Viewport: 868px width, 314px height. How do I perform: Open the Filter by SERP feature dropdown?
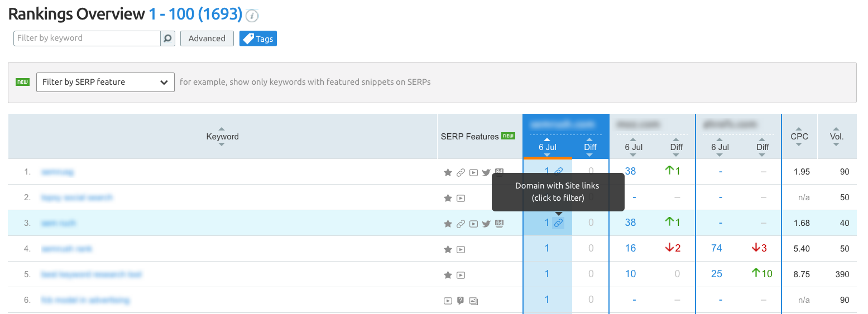[x=105, y=82]
